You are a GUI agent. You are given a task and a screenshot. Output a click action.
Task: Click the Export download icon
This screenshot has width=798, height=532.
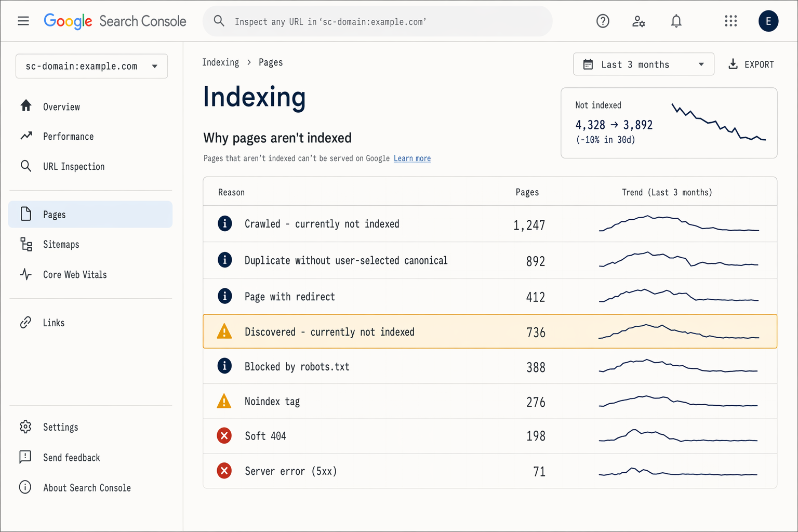[x=733, y=64]
